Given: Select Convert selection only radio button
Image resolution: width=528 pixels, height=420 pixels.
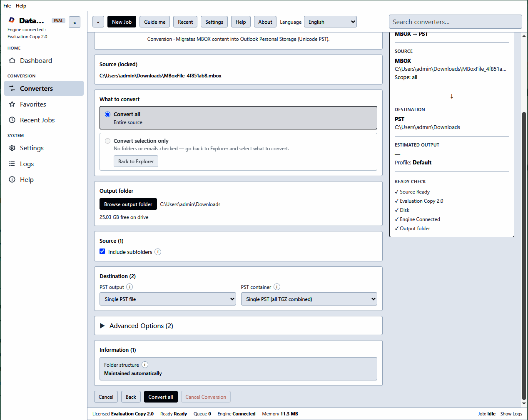Looking at the screenshot, I should pyautogui.click(x=108, y=141).
